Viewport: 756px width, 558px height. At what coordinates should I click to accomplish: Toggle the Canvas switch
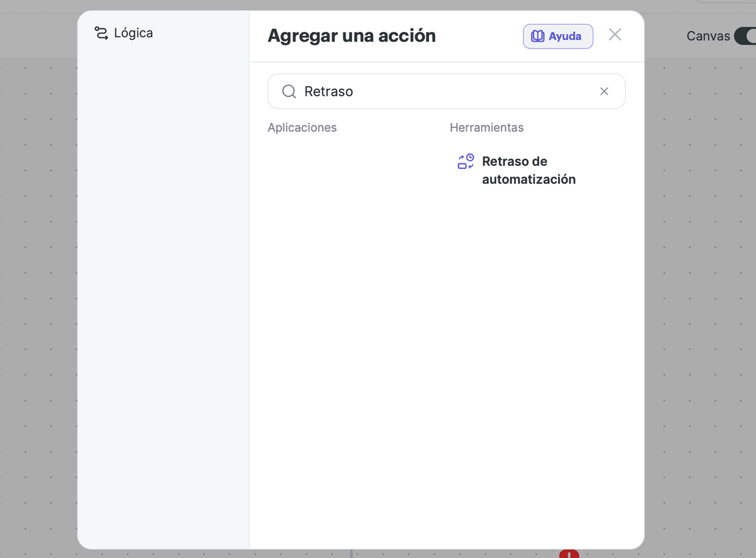click(745, 36)
